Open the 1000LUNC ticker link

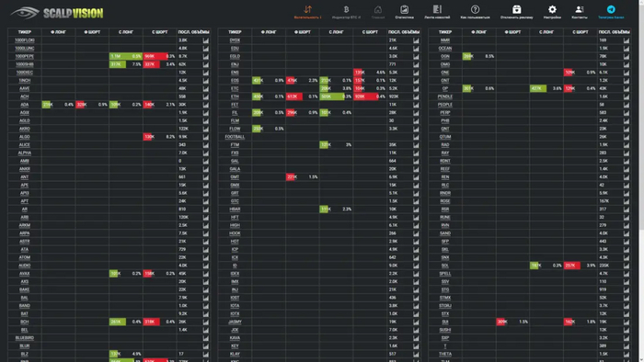[25, 49]
